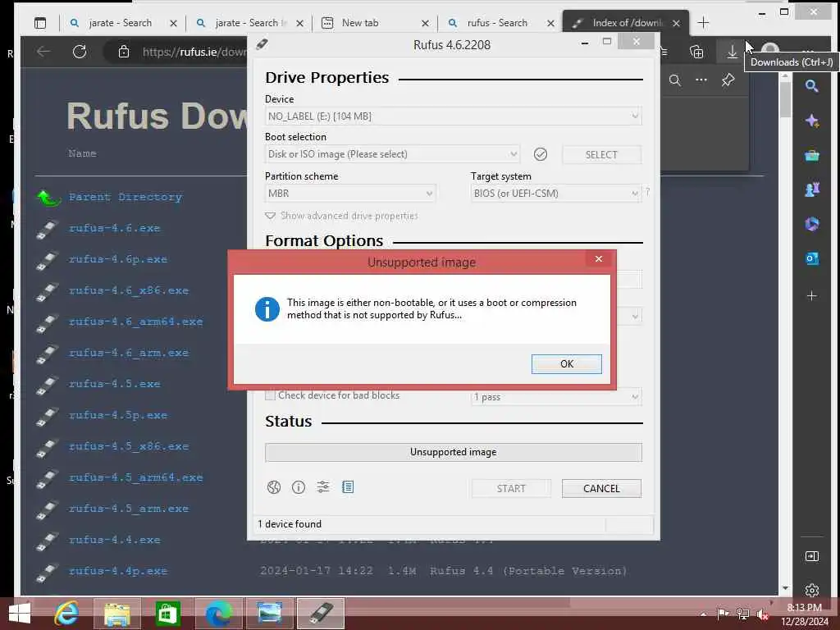Open the 1 pass dropdown
This screenshot has height=630, width=840.
pyautogui.click(x=556, y=397)
